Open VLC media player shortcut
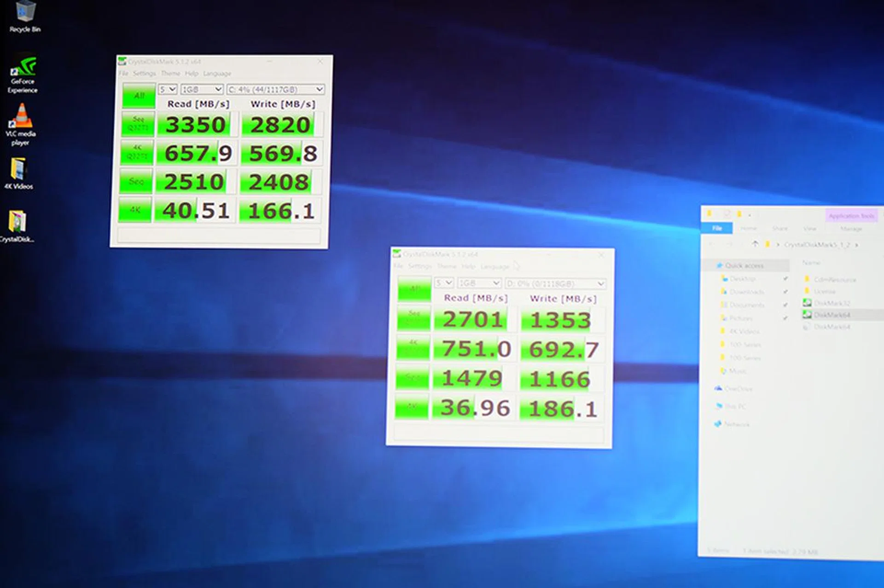This screenshot has height=588, width=884. (x=21, y=118)
